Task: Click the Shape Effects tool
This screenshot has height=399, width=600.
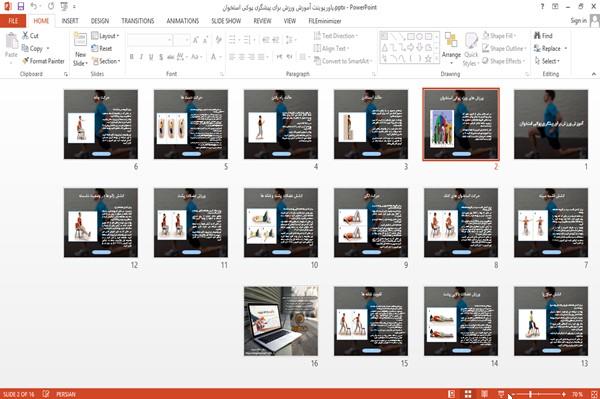Action: pos(503,61)
